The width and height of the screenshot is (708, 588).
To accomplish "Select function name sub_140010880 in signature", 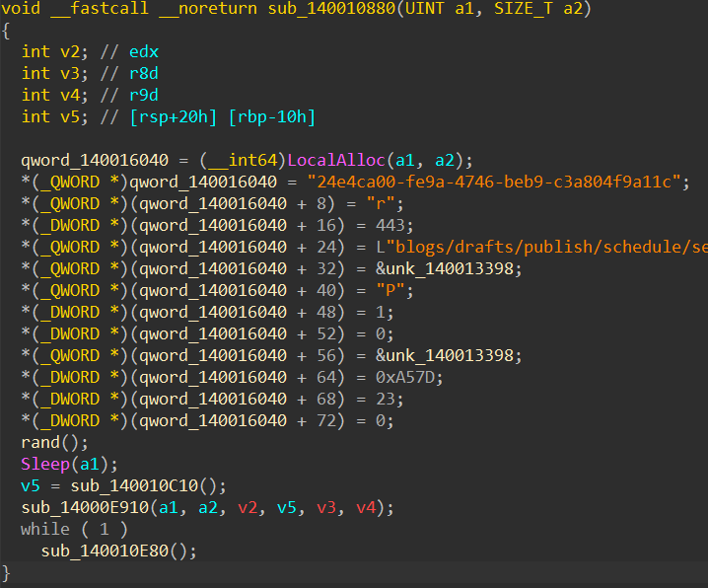I will (x=331, y=8).
